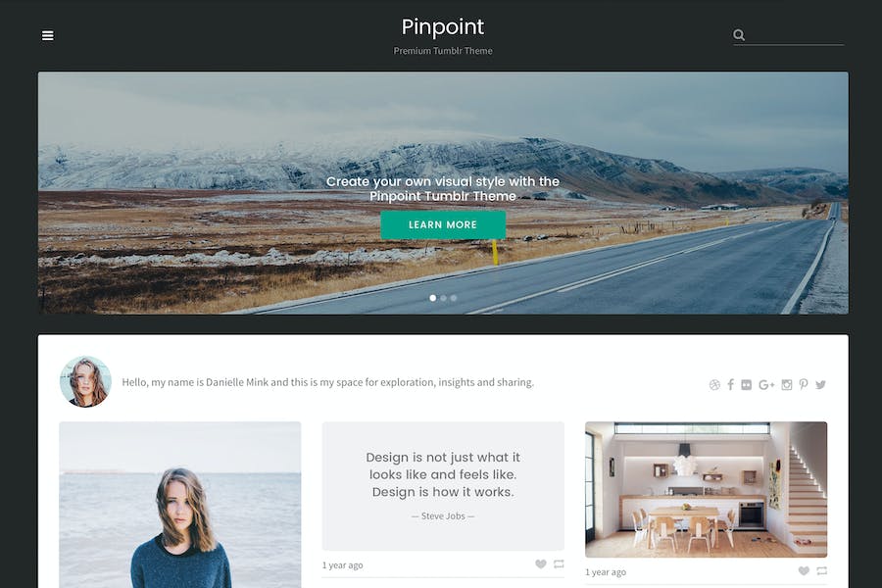Open the hamburger menu icon

point(48,35)
